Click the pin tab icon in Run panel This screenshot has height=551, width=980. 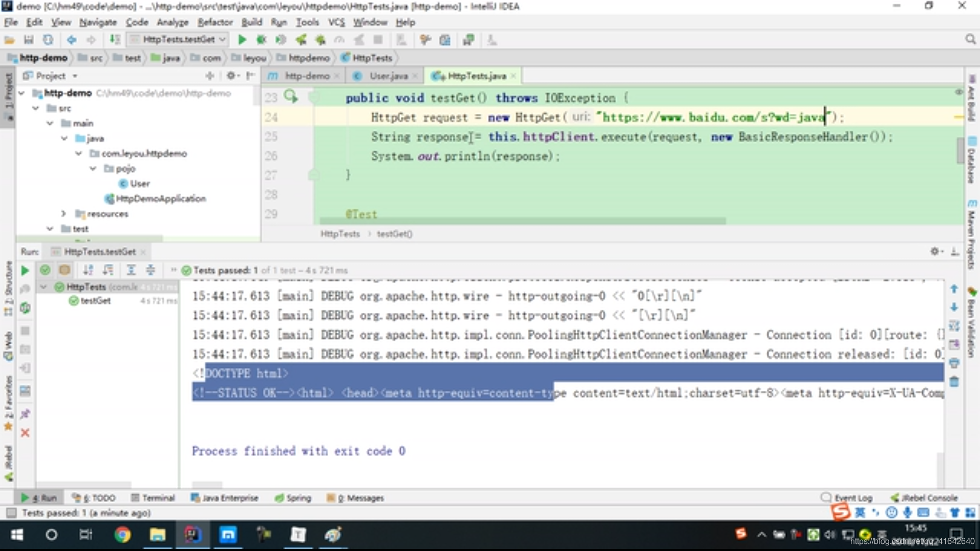(25, 414)
